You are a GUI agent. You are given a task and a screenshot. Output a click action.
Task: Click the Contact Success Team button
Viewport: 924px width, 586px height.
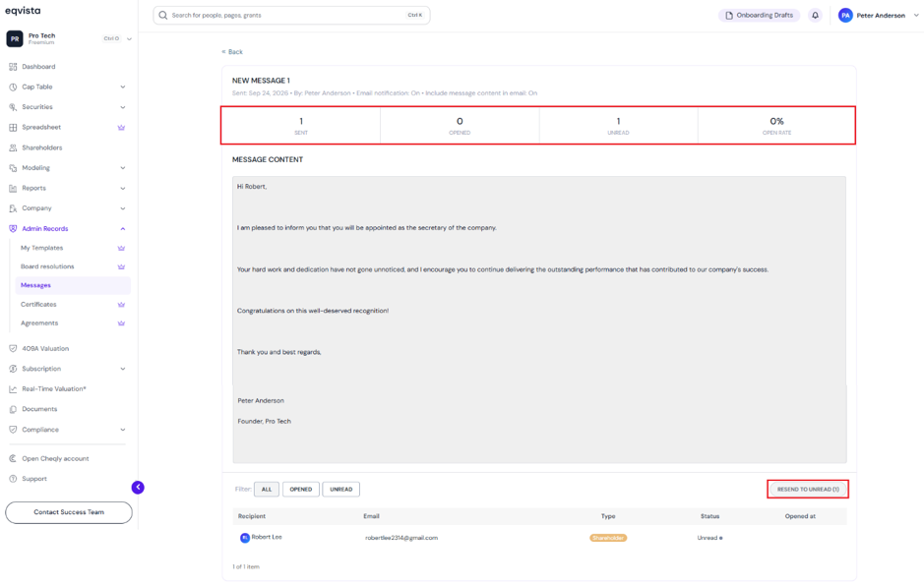point(69,512)
